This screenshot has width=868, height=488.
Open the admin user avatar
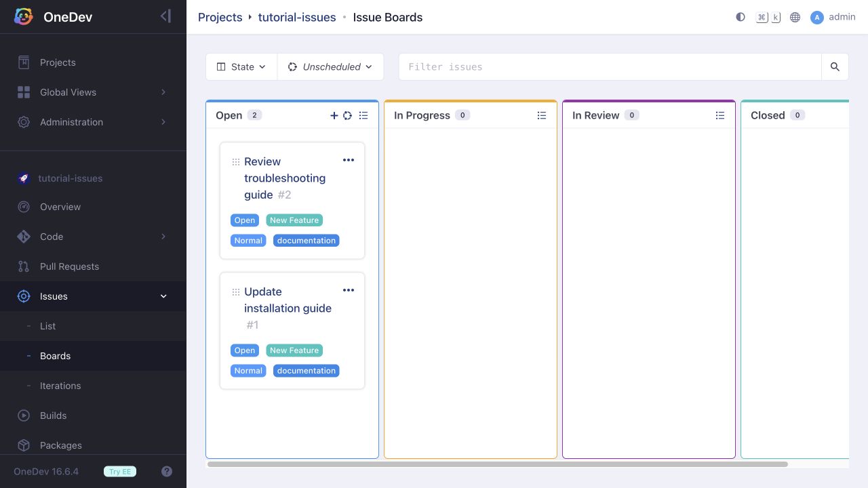tap(817, 17)
